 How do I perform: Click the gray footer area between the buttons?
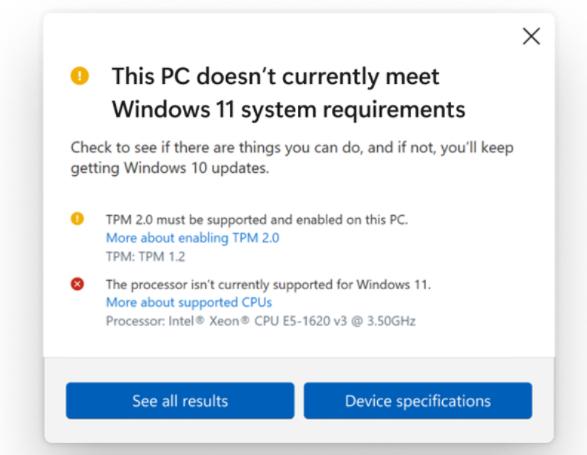pos(299,401)
